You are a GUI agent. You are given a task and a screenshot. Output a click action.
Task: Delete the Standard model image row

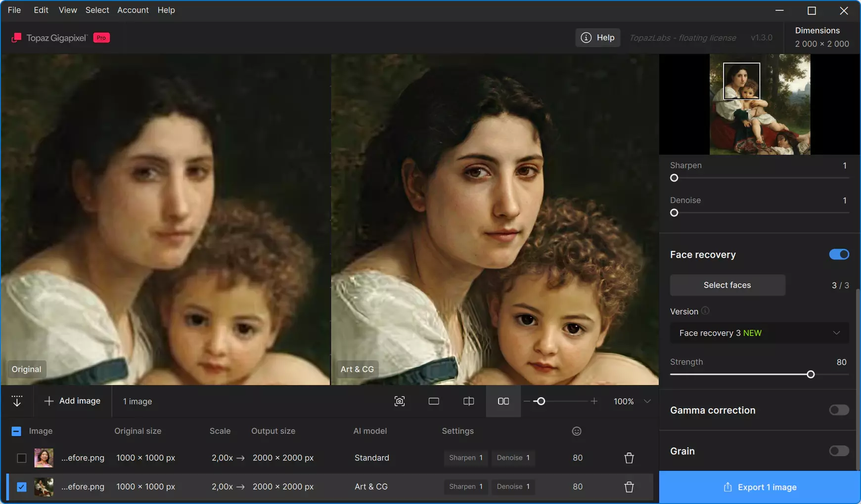point(629,458)
